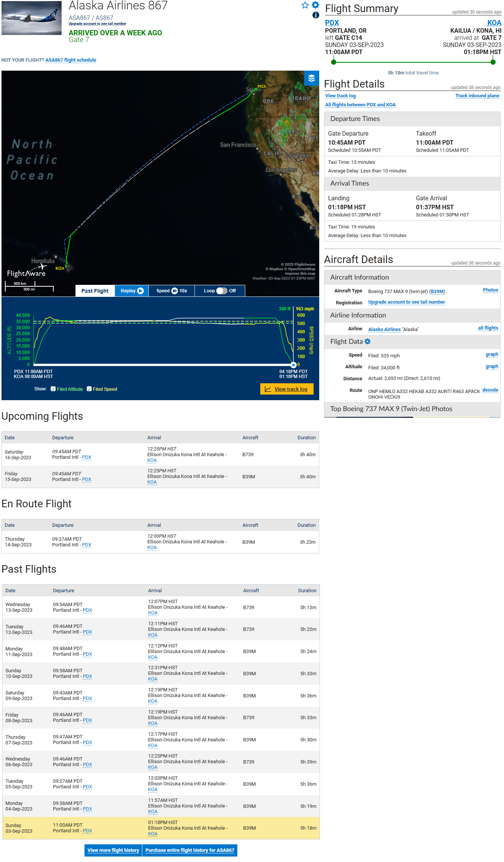Click PDX link in highlighted Sunday 03-Sep-2023 row
This screenshot has height=862, width=504.
pyautogui.click(x=88, y=831)
